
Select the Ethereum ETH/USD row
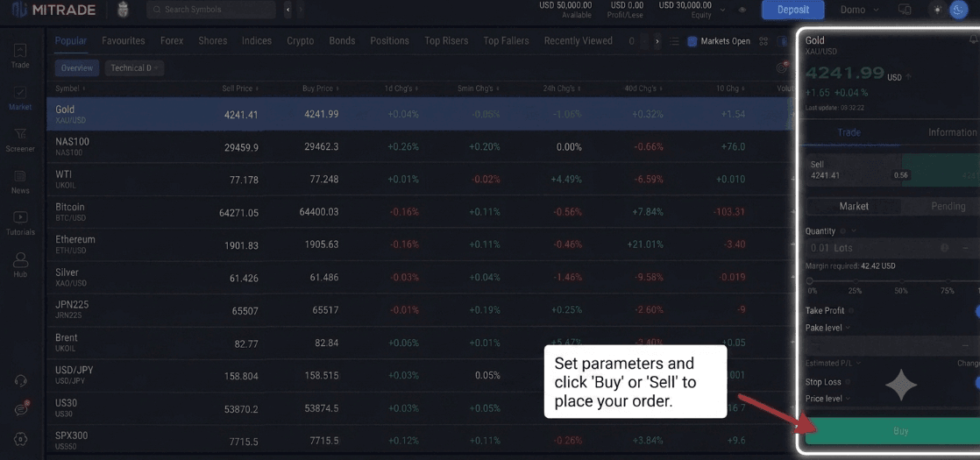422,244
